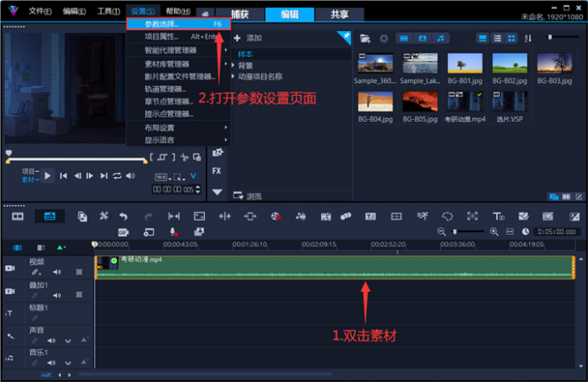Image resolution: width=588 pixels, height=382 pixels.
Task: Click fit project in timeline window icon
Action: point(509,232)
